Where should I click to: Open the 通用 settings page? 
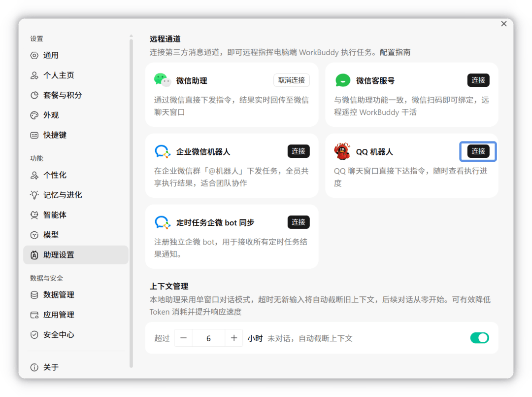(x=76, y=55)
